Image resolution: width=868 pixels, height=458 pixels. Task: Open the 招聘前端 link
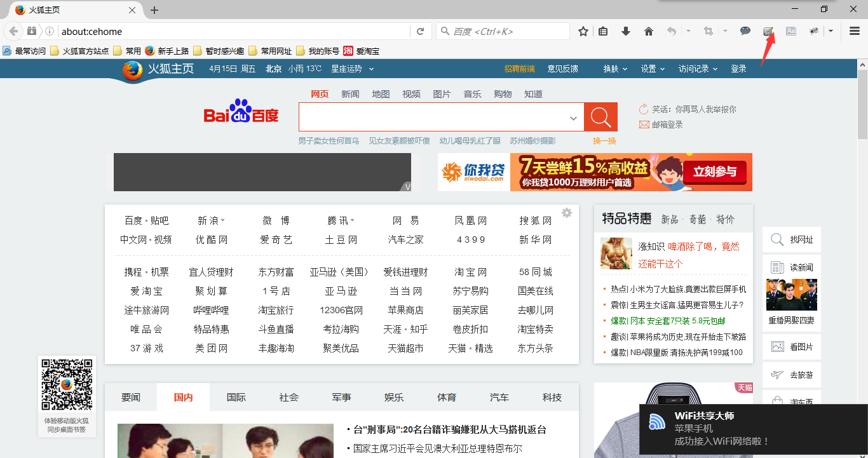pos(520,69)
